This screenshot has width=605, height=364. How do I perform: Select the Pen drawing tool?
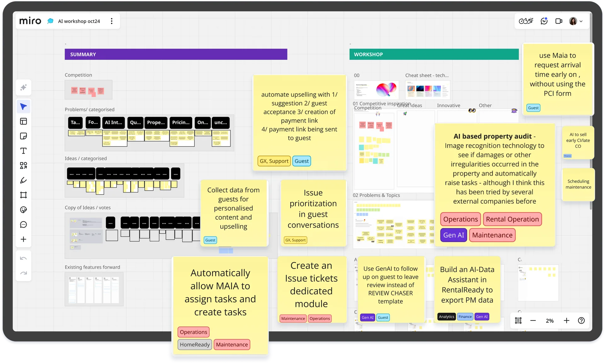pyautogui.click(x=24, y=180)
